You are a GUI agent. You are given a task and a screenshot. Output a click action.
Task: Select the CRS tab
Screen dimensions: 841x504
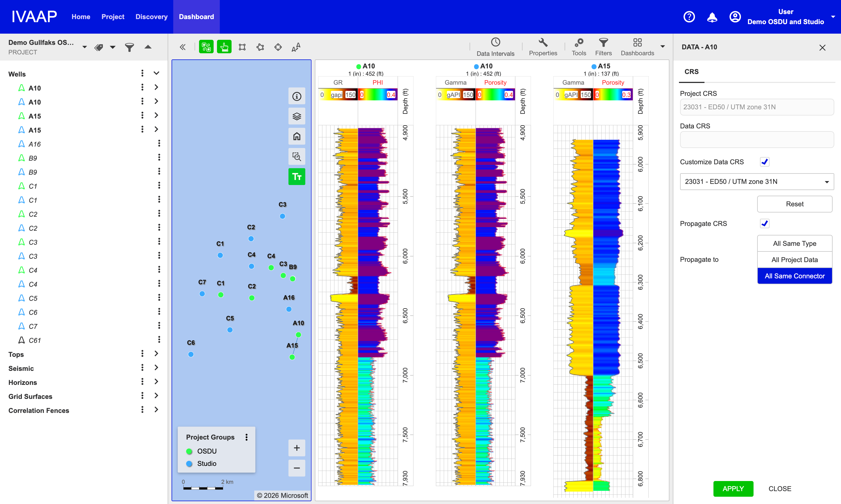click(x=692, y=72)
